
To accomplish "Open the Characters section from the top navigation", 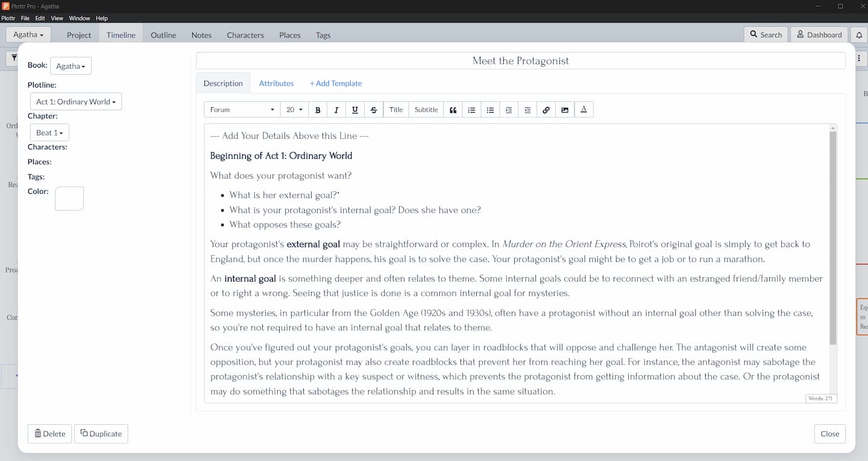I will click(x=245, y=35).
